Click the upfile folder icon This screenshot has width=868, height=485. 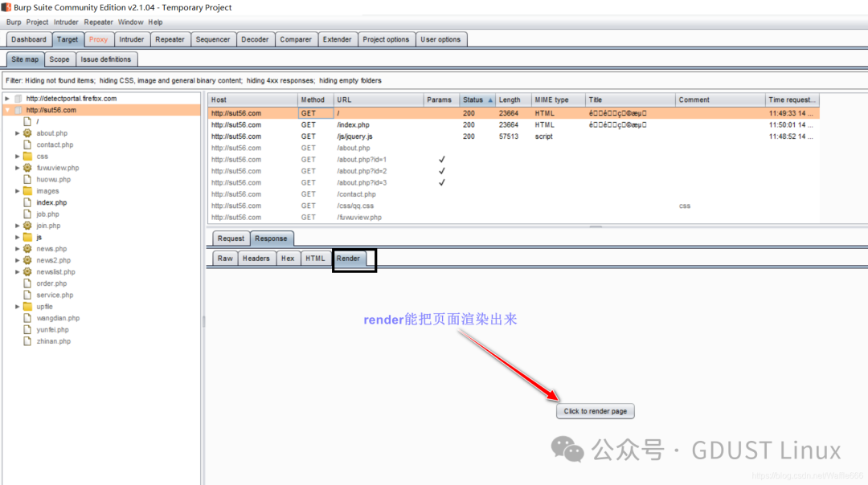click(27, 307)
